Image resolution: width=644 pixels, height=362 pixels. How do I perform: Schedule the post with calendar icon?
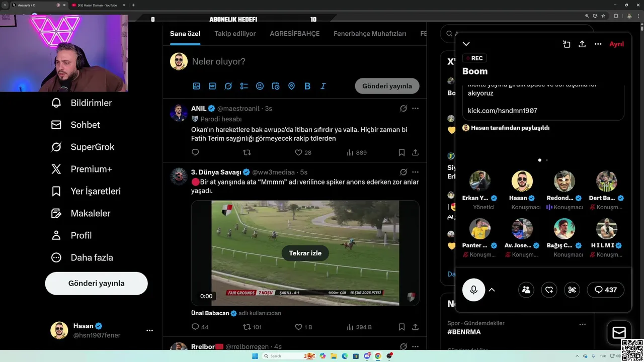(x=276, y=86)
